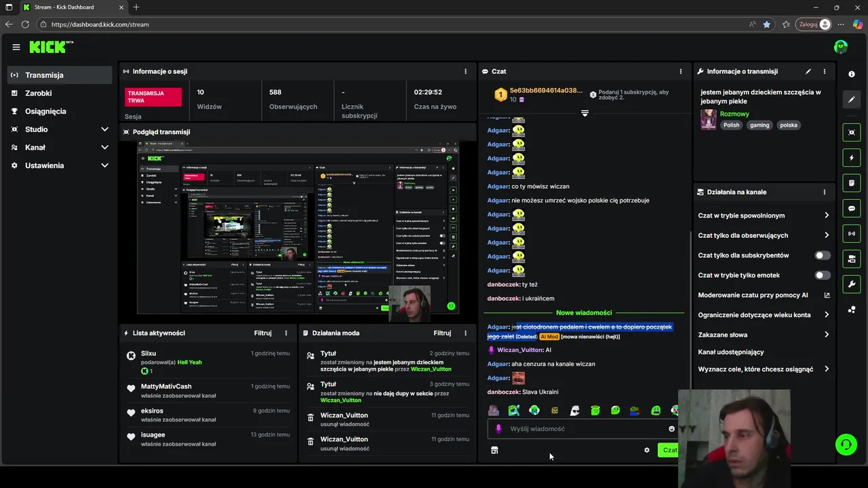This screenshot has width=868, height=488.
Task: Open Kanał udostępniający option
Action: pos(731,352)
